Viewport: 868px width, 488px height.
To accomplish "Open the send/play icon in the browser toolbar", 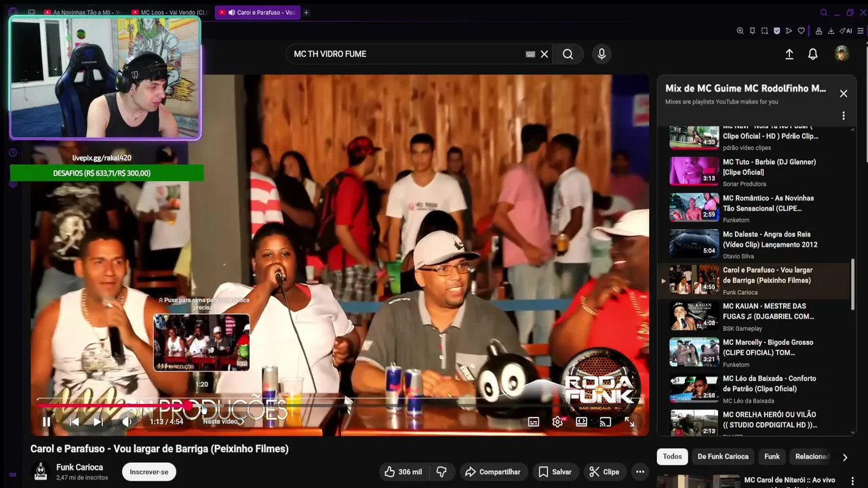I will (789, 30).
